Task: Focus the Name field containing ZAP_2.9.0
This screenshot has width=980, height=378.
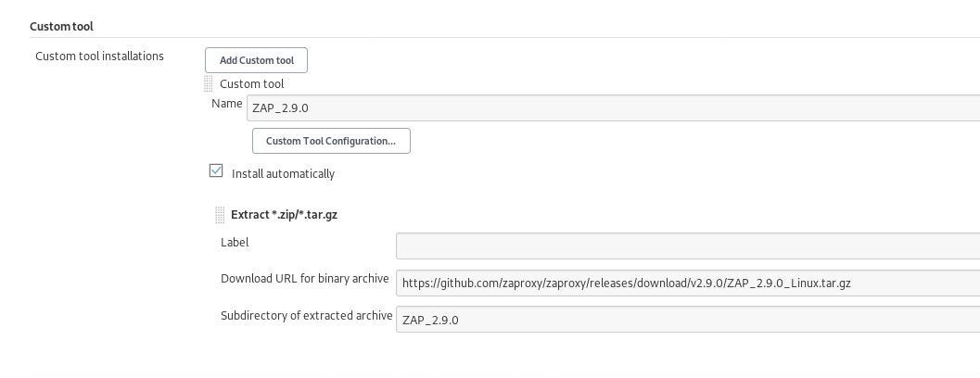Action: pos(613,108)
